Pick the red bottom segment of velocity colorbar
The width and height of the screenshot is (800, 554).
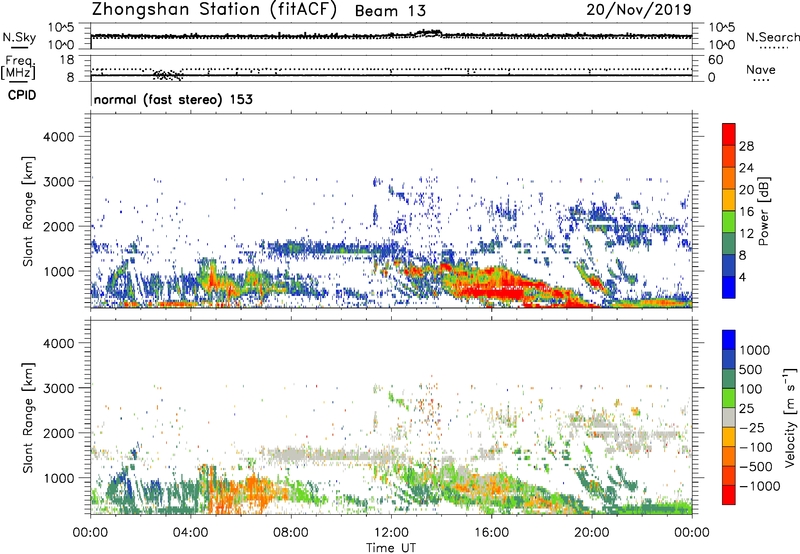[729, 495]
